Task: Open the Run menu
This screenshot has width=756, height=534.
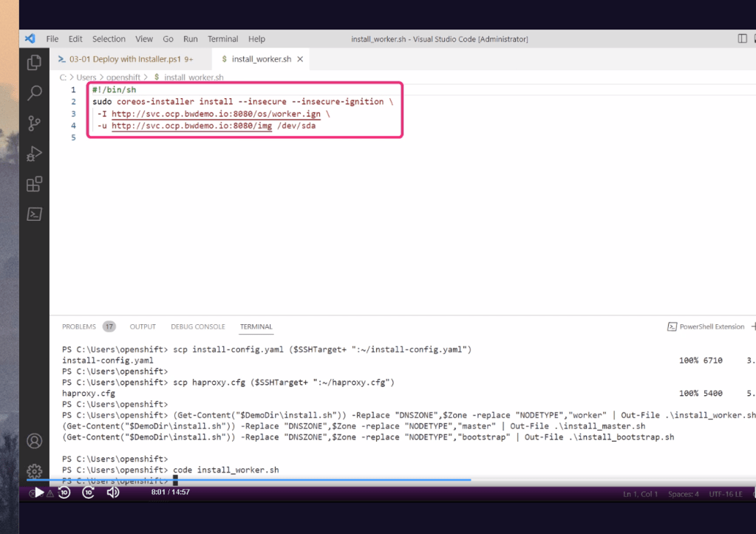Action: 191,39
